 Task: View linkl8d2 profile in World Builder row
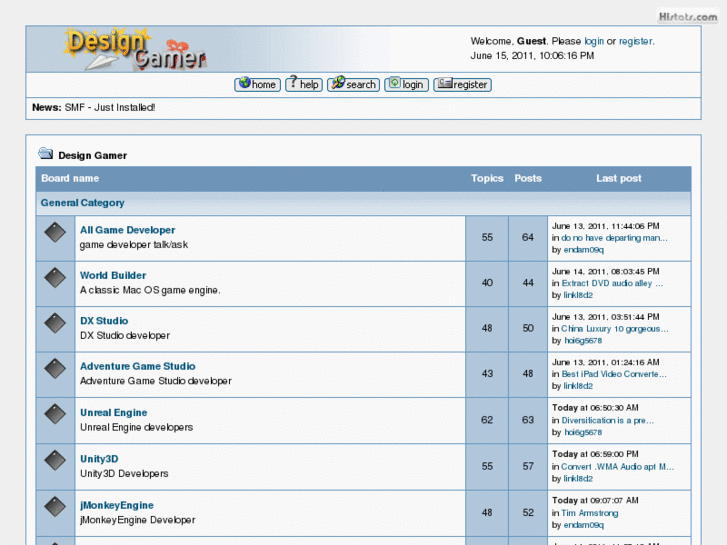coord(578,295)
